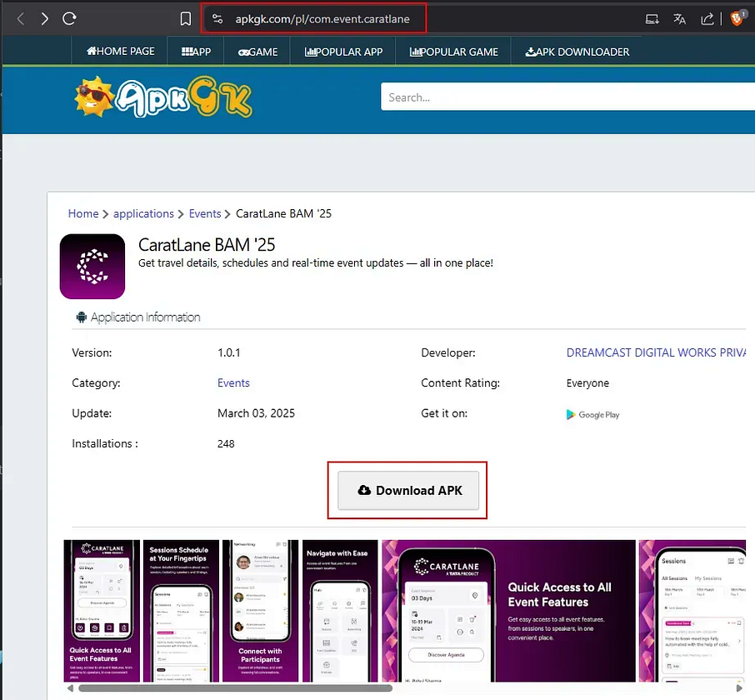Open large Quick Access to All Event Features banner
Image resolution: width=755 pixels, height=700 pixels.
point(508,611)
